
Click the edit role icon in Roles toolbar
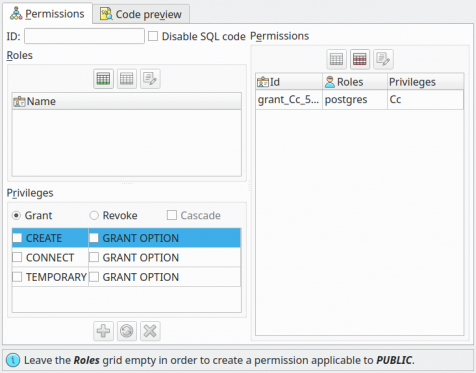(150, 79)
